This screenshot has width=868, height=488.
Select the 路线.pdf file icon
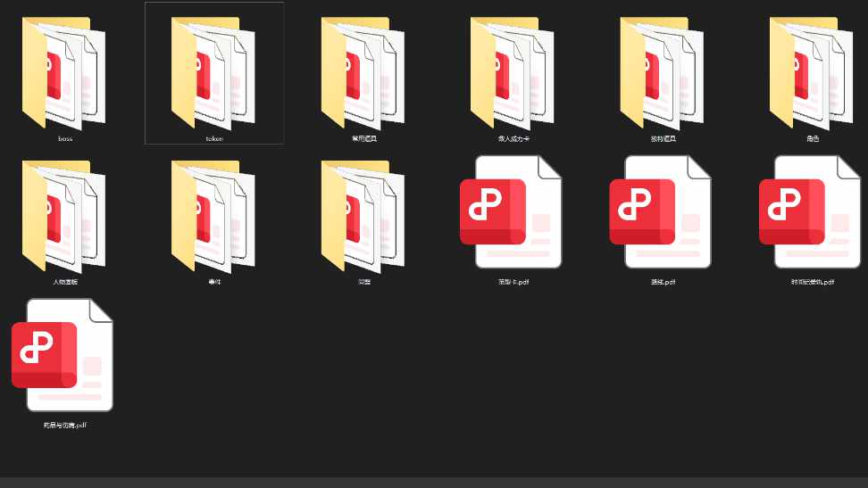[663, 212]
